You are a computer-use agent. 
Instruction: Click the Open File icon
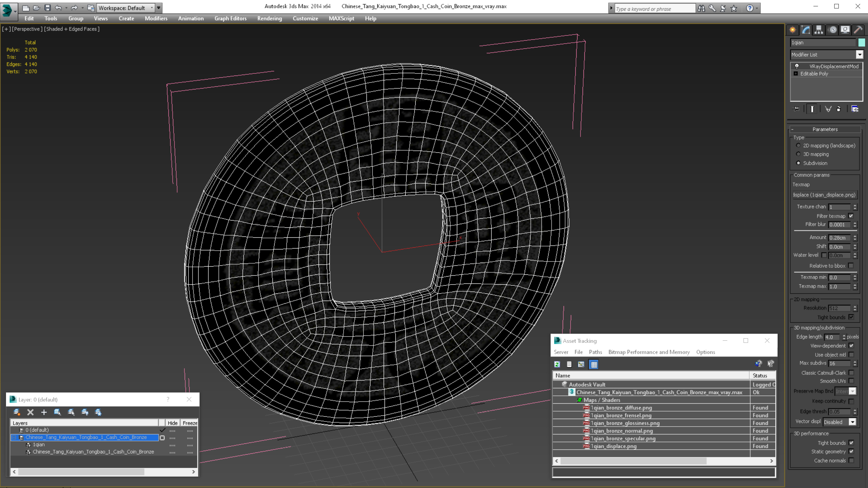36,8
